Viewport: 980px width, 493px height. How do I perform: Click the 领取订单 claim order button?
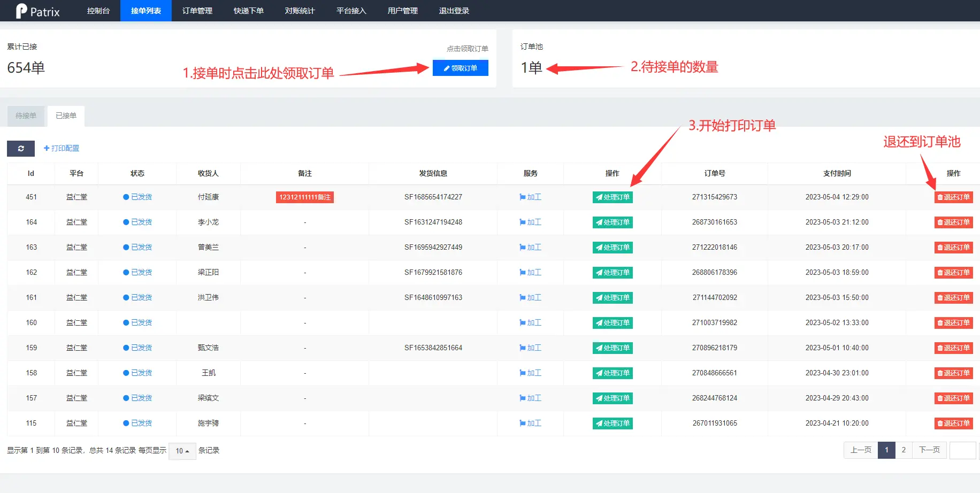click(x=461, y=68)
